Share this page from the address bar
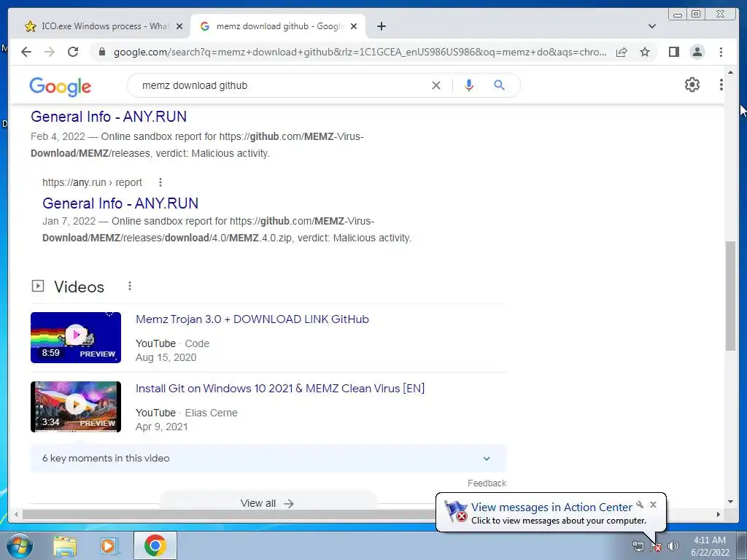The image size is (747, 560). [622, 52]
